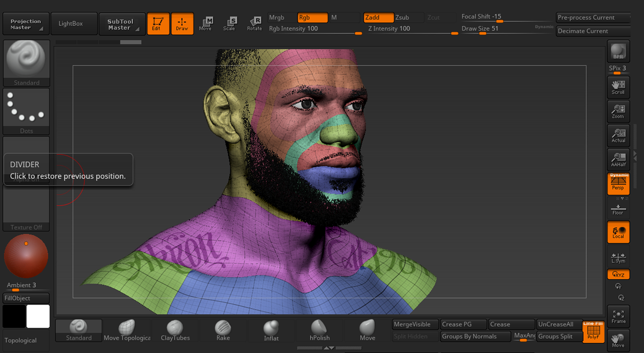Viewport: 644px width, 353px height.
Task: Click the Crease button
Action: [511, 325]
